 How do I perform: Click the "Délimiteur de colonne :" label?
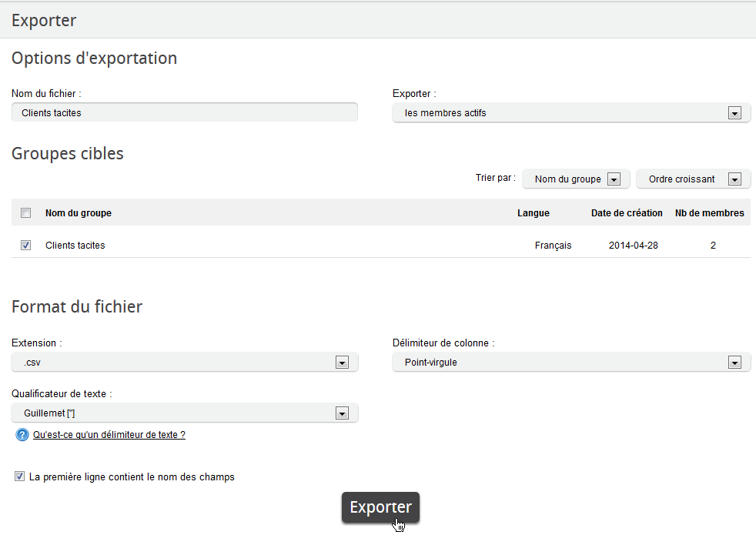pos(443,343)
